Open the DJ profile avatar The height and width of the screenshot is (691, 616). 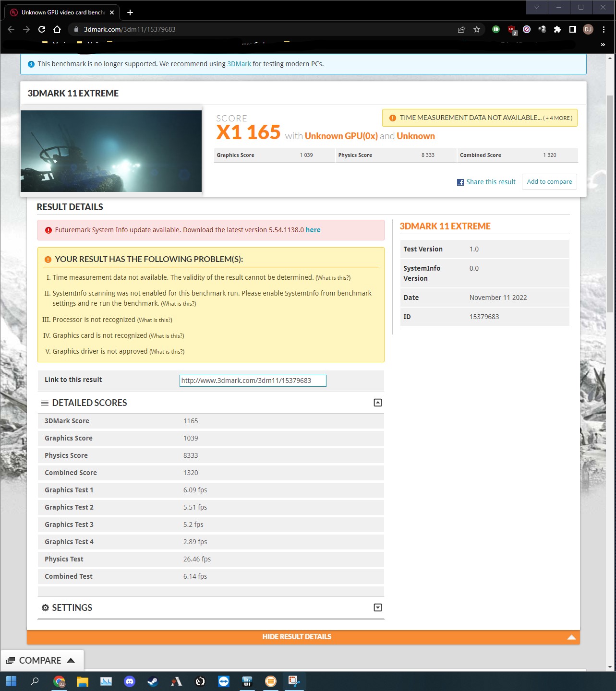coord(588,29)
